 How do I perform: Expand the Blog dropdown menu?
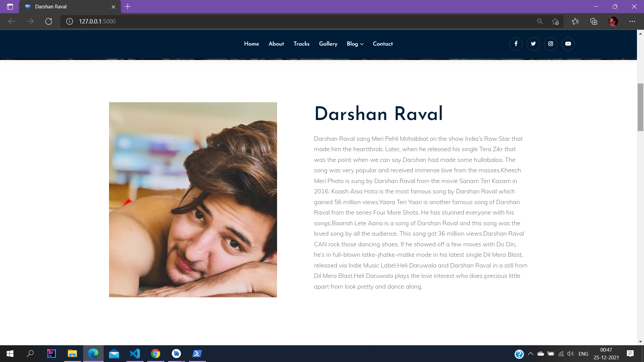click(355, 44)
